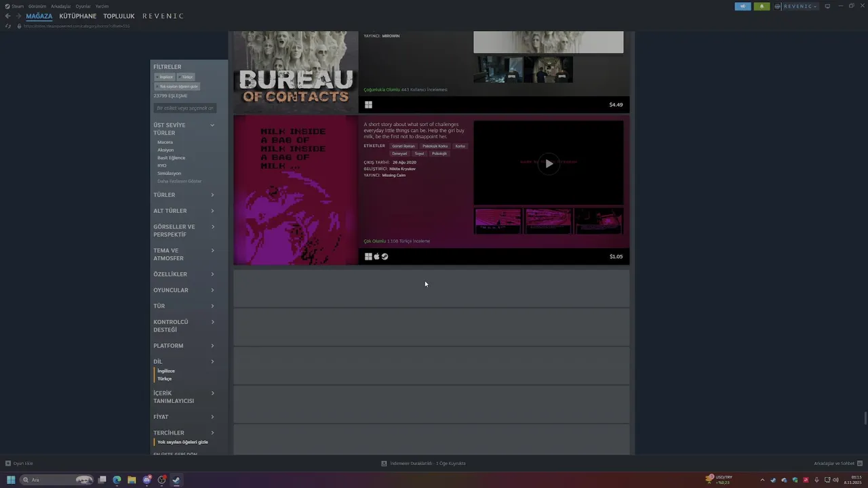Click the Deneysel tag
Viewport: 868px width, 488px height.
coord(400,154)
